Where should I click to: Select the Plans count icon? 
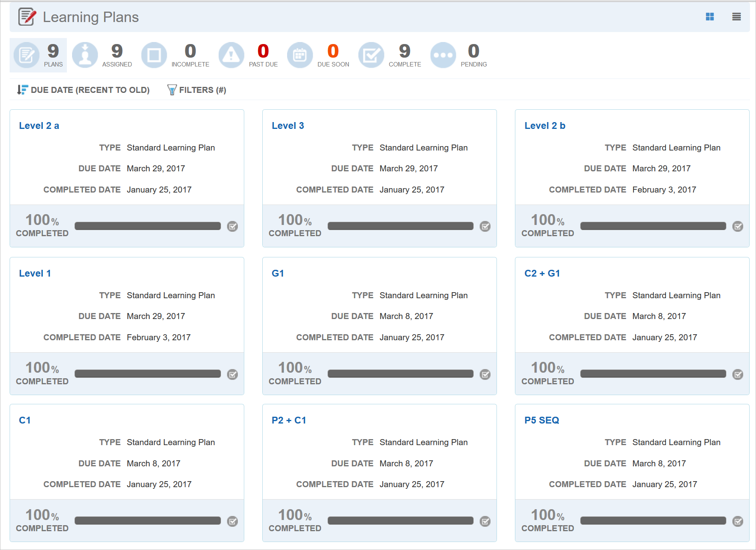click(x=26, y=55)
